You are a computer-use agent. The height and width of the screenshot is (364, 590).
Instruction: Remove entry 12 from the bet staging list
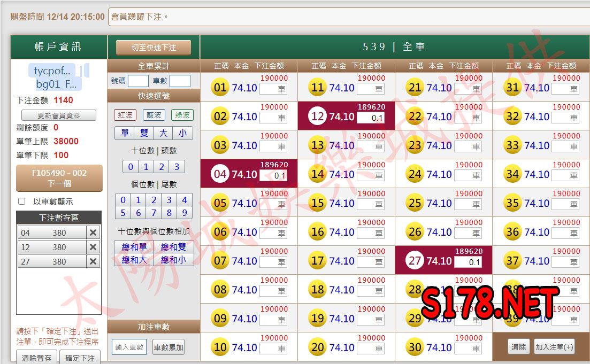point(93,247)
